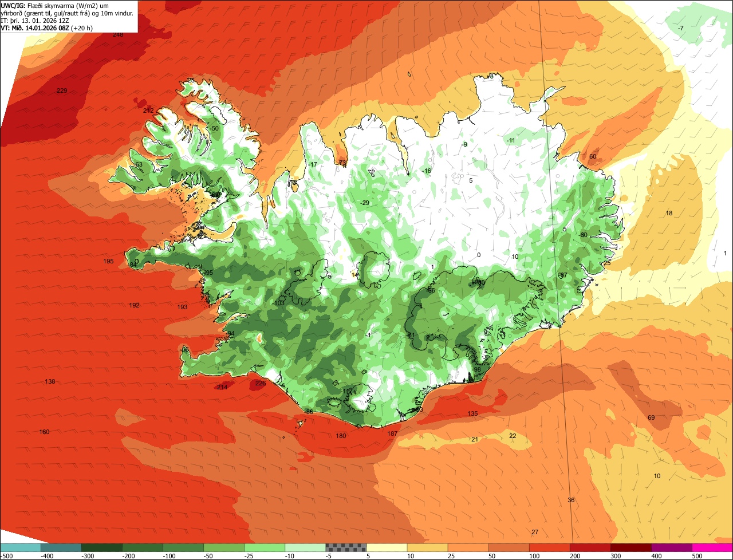Screen dimensions: 733x560
Task: Click the initial time 'IT: þri. 13. 01. 2026 12Z'
Action: click(x=35, y=20)
